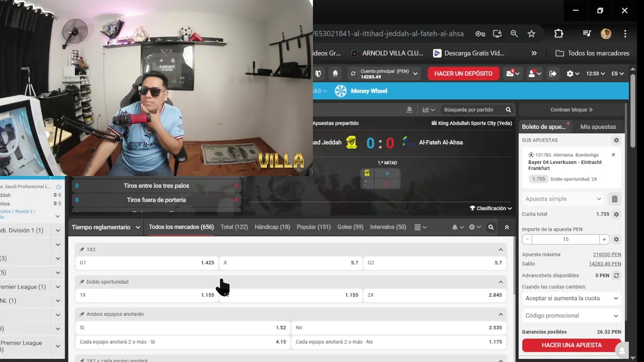Click HACER UNA APUESTA button

572,345
